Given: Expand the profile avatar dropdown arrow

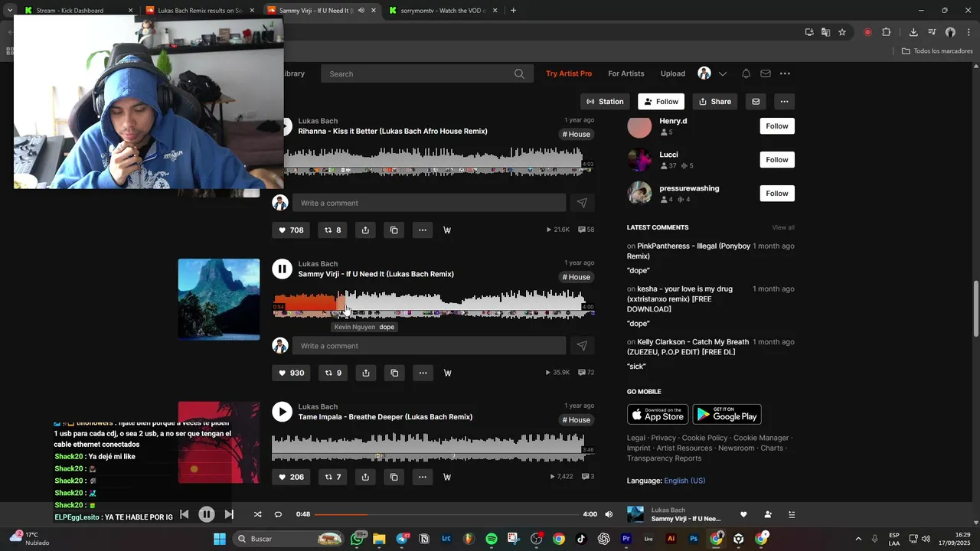Looking at the screenshot, I should [722, 73].
